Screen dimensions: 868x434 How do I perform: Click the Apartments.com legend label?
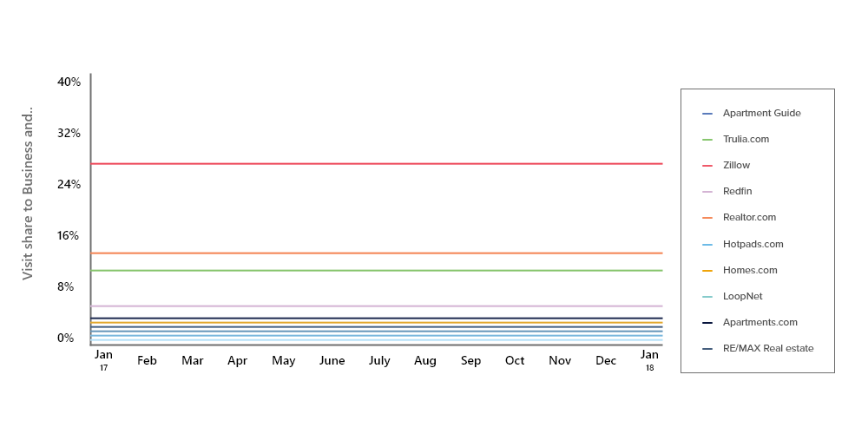coord(759,322)
